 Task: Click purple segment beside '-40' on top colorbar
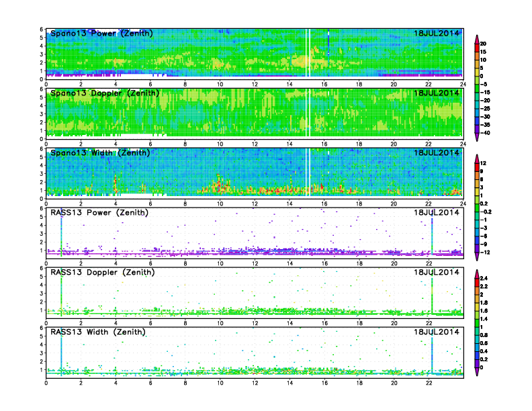(x=477, y=129)
